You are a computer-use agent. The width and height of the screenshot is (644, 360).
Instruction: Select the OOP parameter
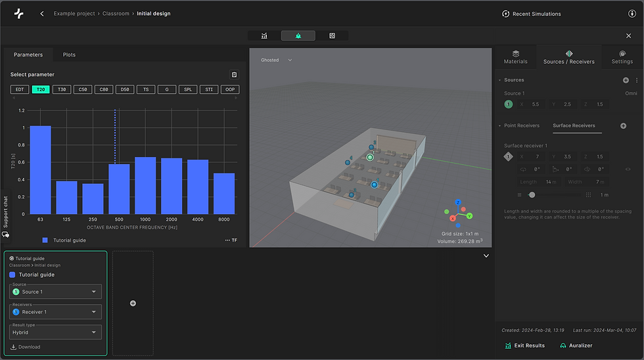(230, 89)
